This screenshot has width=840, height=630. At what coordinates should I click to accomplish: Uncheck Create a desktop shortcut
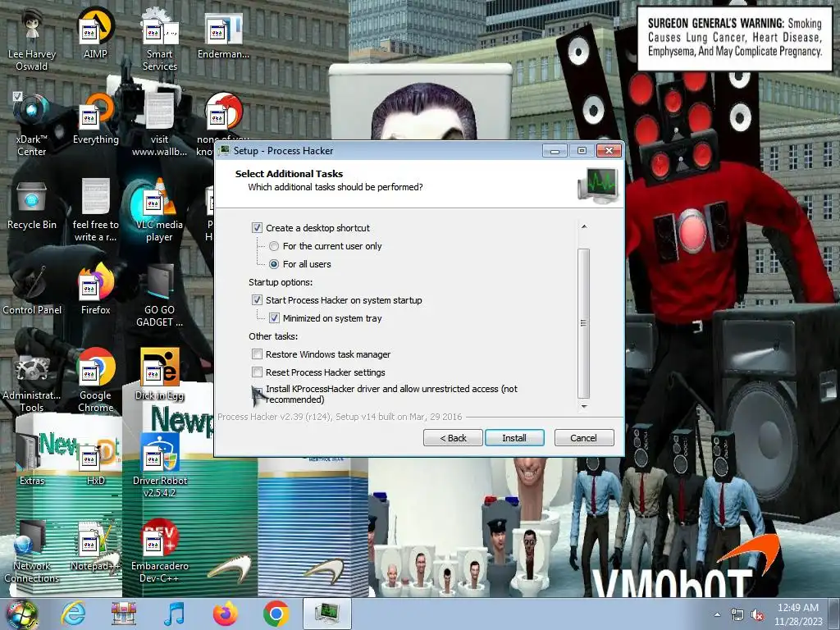coord(257,228)
